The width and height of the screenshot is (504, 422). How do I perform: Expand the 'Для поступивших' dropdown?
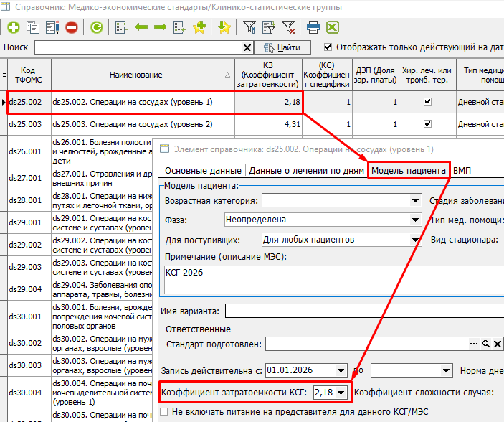(415, 239)
